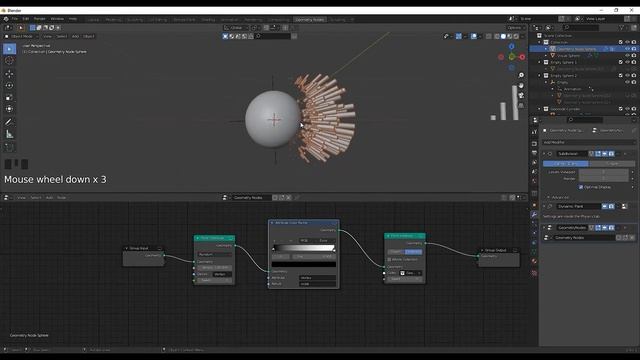Click the outliner filter funnel icon
The height and width of the screenshot is (360, 640).
point(622,28)
